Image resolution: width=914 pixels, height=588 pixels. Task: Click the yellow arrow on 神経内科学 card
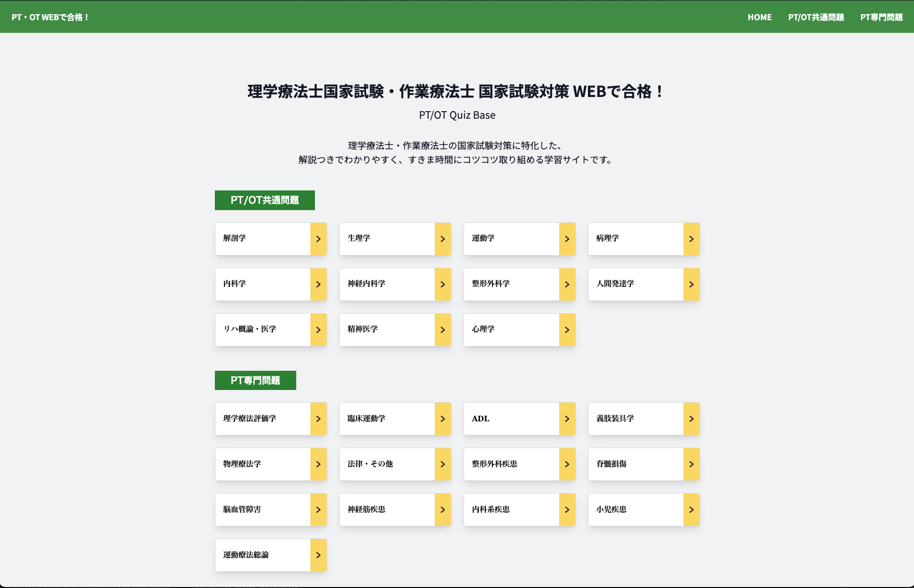(443, 284)
